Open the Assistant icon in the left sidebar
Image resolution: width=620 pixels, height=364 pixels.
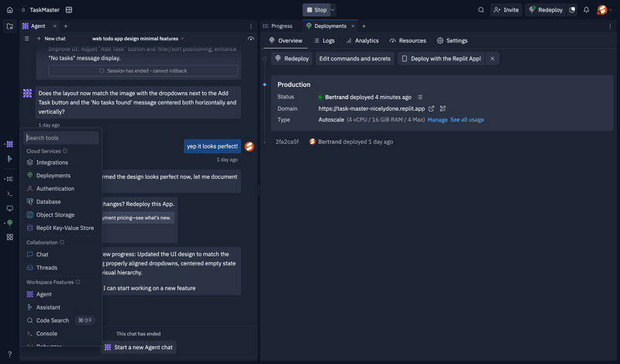tap(10, 159)
